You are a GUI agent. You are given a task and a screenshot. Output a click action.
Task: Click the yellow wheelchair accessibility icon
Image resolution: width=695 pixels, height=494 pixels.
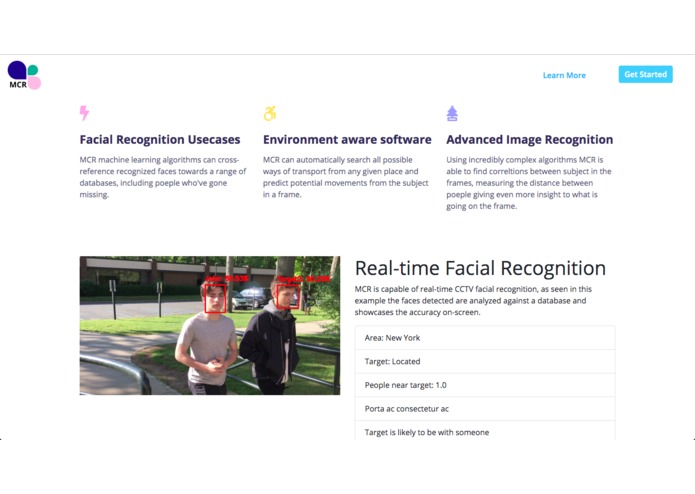click(x=269, y=113)
